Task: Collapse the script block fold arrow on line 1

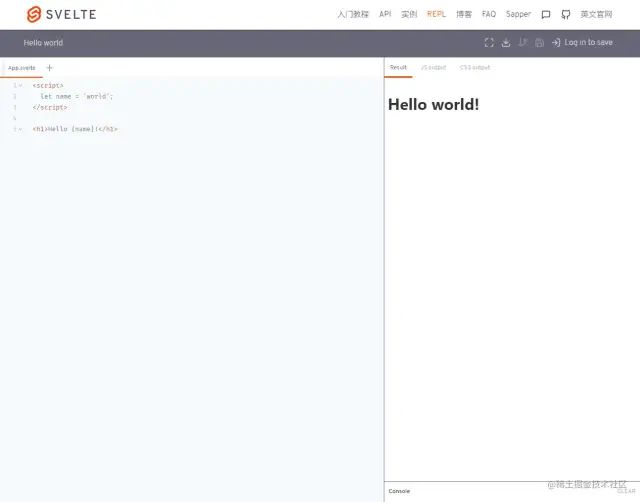Action: pyautogui.click(x=20, y=85)
